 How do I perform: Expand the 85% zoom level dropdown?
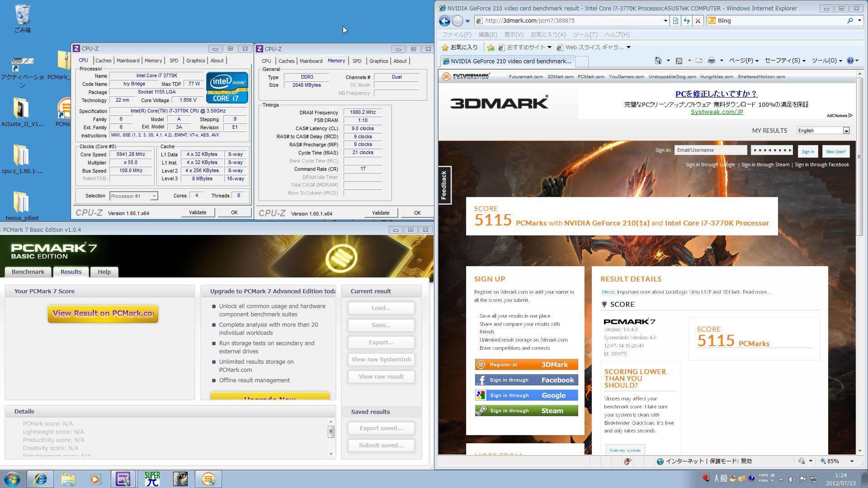tap(852, 461)
